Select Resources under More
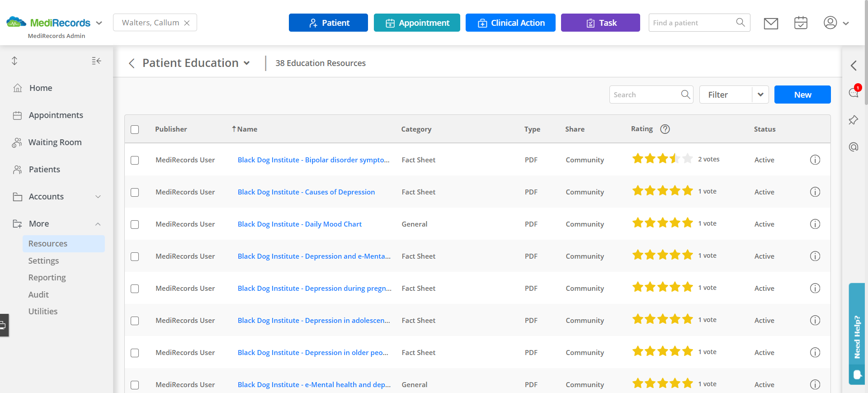 (64, 243)
